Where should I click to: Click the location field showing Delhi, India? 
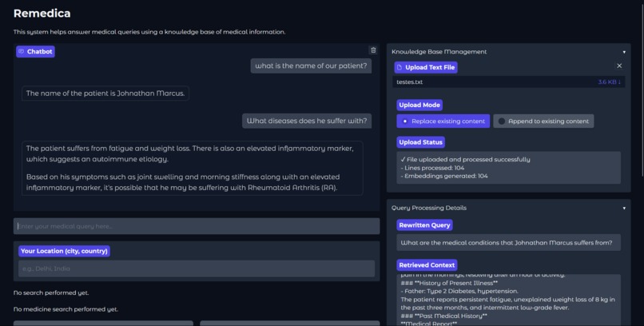197,268
